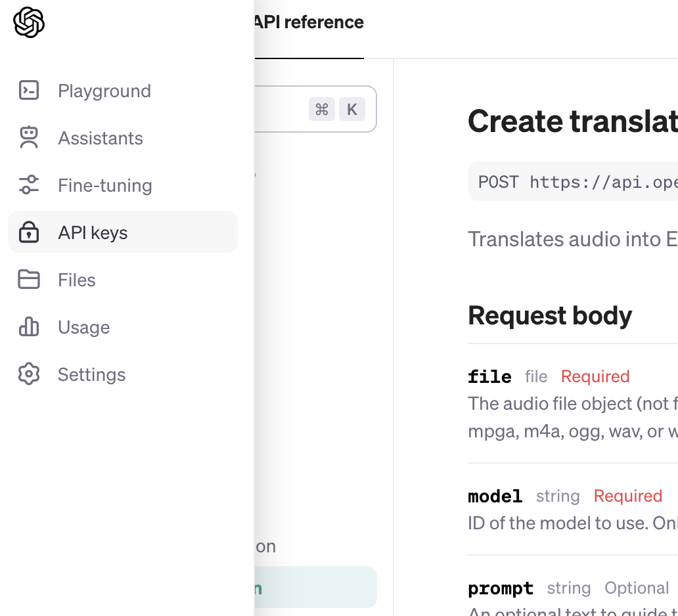
Task: Click Required label beside model parameter
Action: 628,496
